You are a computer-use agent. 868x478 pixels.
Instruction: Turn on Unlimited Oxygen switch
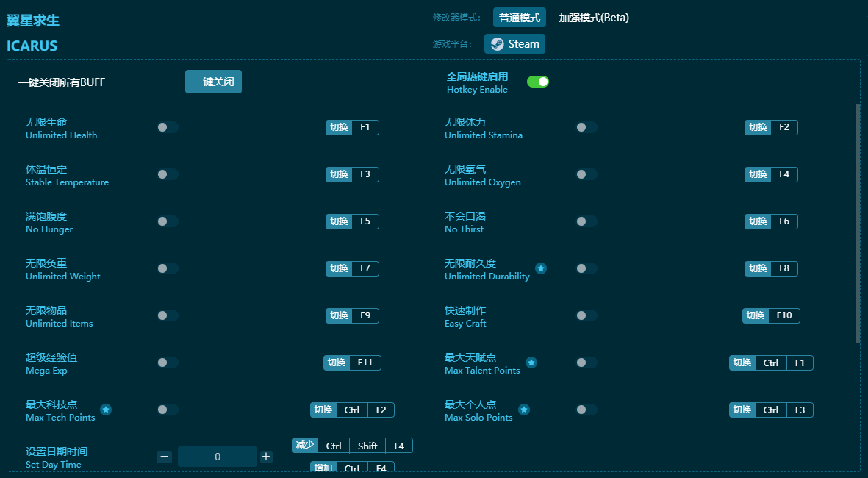(587, 174)
